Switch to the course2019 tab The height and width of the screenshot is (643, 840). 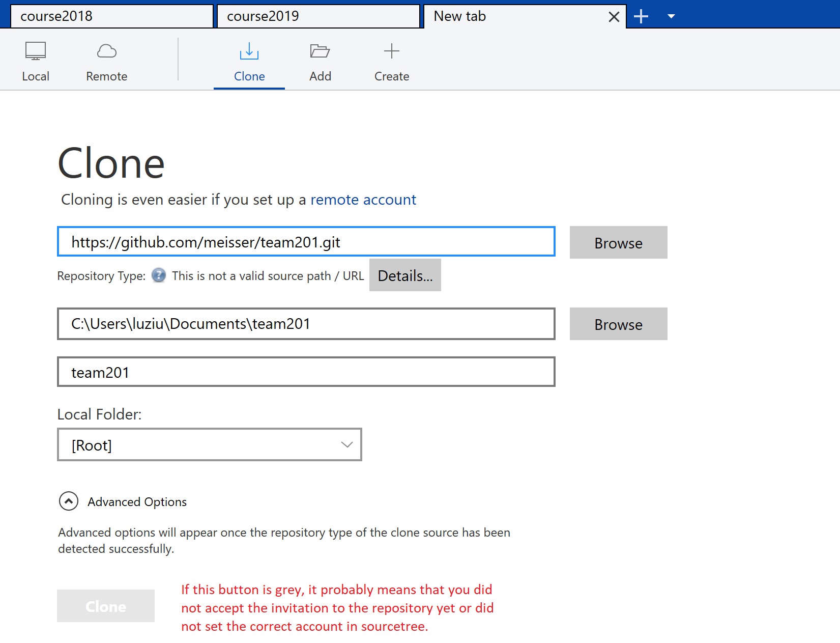[318, 16]
